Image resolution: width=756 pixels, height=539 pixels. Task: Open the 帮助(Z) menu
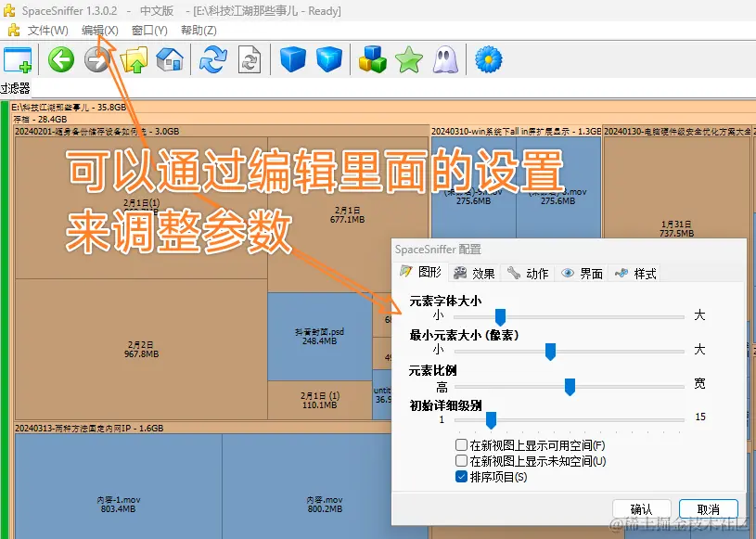pos(199,31)
